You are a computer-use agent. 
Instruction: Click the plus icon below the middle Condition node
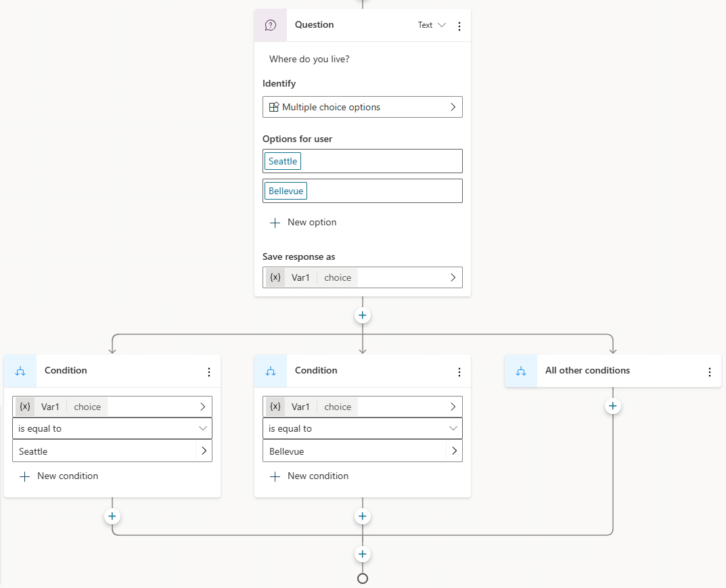click(x=362, y=516)
